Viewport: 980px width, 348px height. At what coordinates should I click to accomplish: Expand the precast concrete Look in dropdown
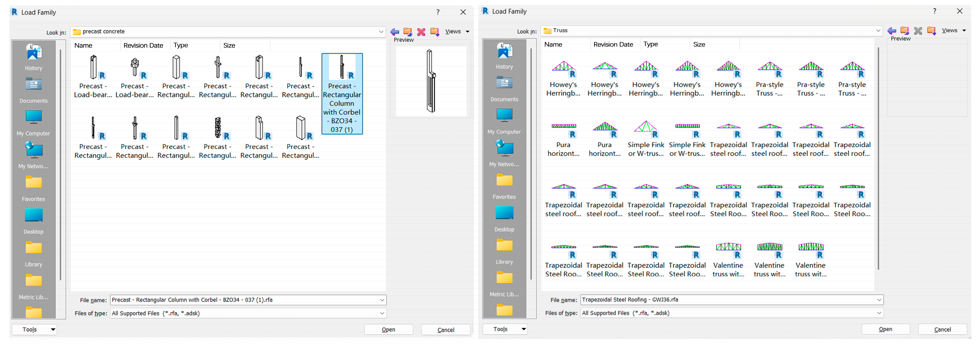(x=381, y=32)
